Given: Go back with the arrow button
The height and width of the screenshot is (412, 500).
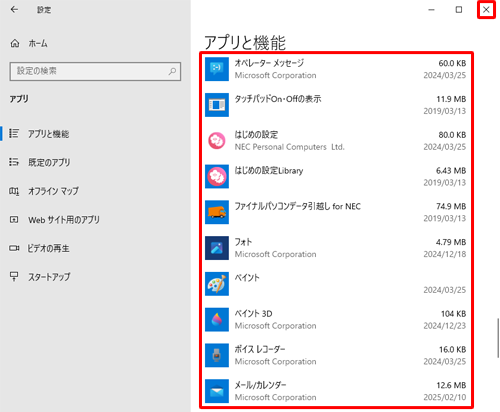Looking at the screenshot, I should [14, 9].
